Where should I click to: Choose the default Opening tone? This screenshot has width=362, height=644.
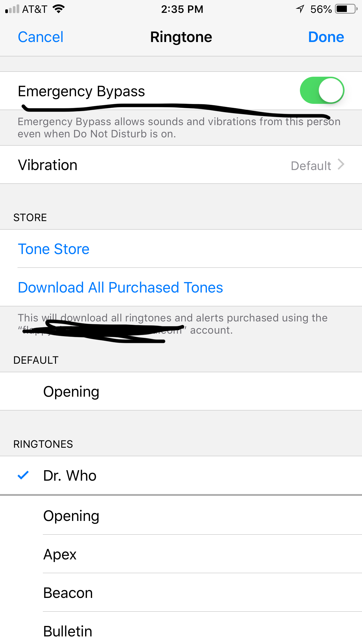(71, 391)
